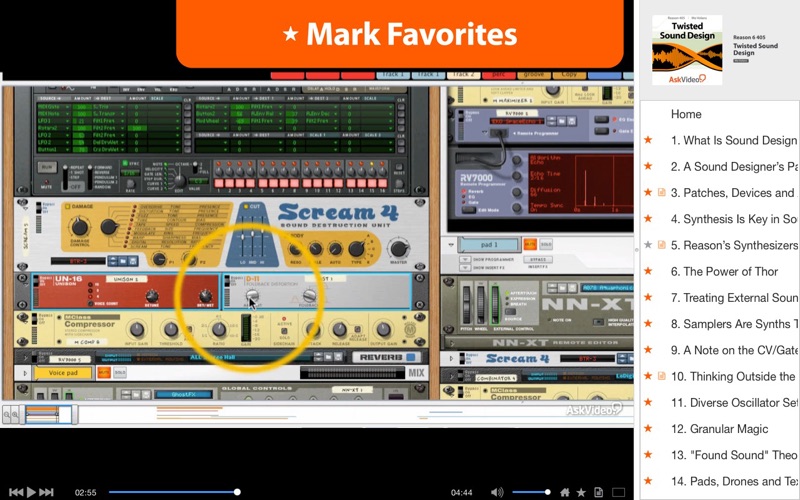Seek along the video progress slider

tap(173, 492)
